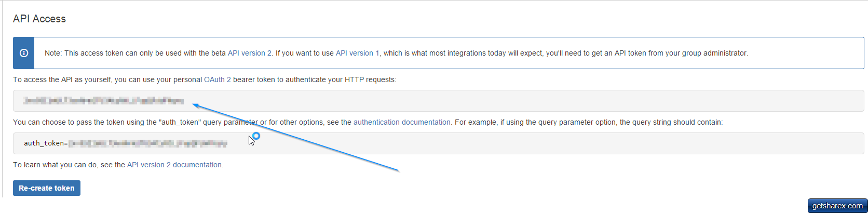Viewport: 868px width, 213px height.
Task: Open the authentication documentation link
Action: [402, 122]
